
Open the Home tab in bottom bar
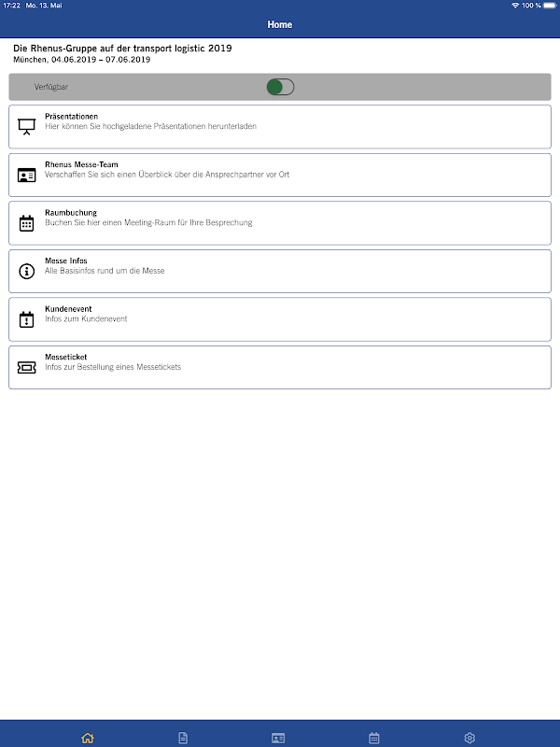(88, 738)
